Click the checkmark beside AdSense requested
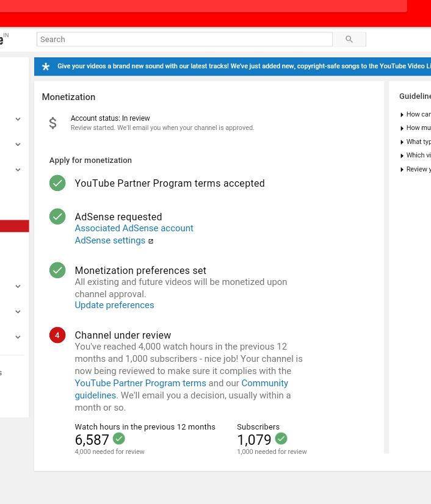The height and width of the screenshot is (504, 431). (57, 217)
